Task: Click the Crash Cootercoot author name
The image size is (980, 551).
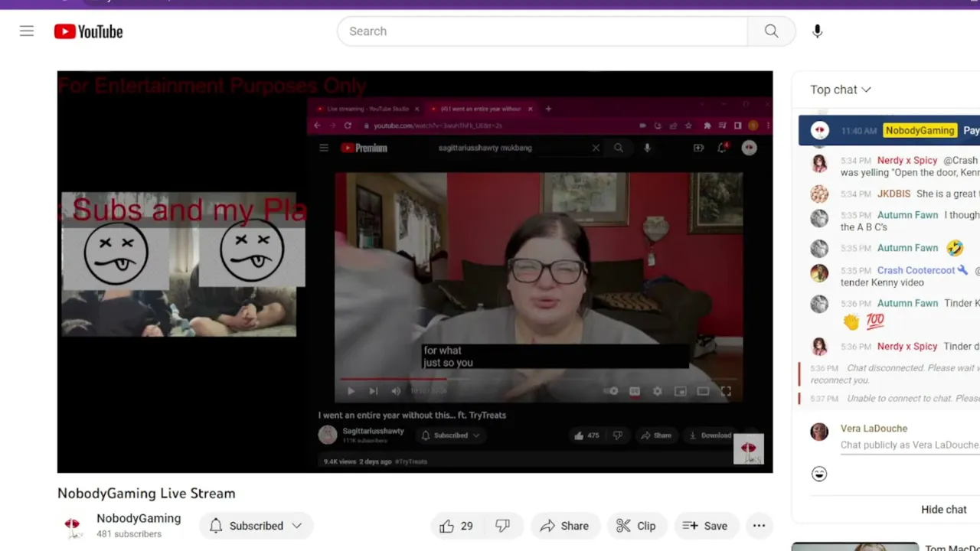Action: [x=916, y=270]
